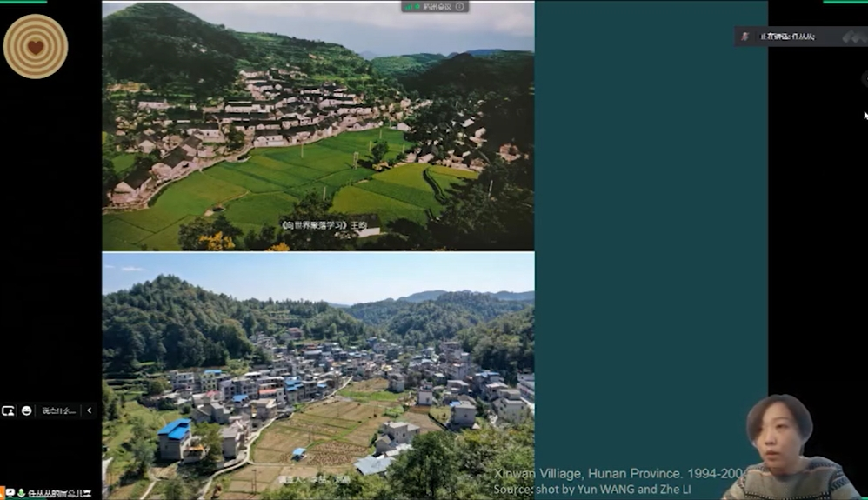868x500 pixels.
Task: Click the upper village photograph on slide
Action: [318, 126]
